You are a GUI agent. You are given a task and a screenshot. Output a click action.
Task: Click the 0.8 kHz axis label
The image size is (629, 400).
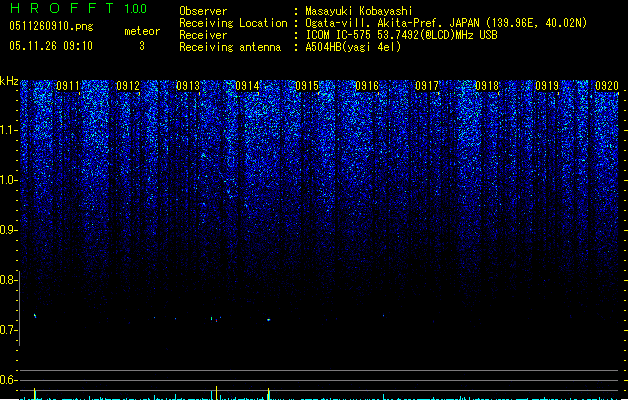tap(8, 280)
